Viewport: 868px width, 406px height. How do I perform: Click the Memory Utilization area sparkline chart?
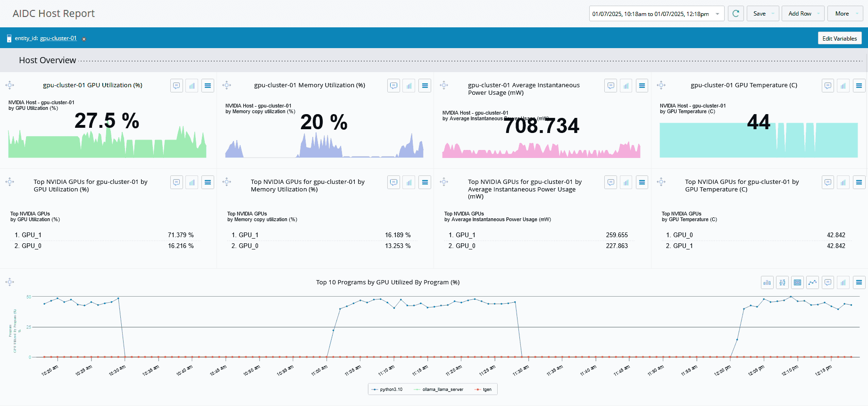pos(324,145)
